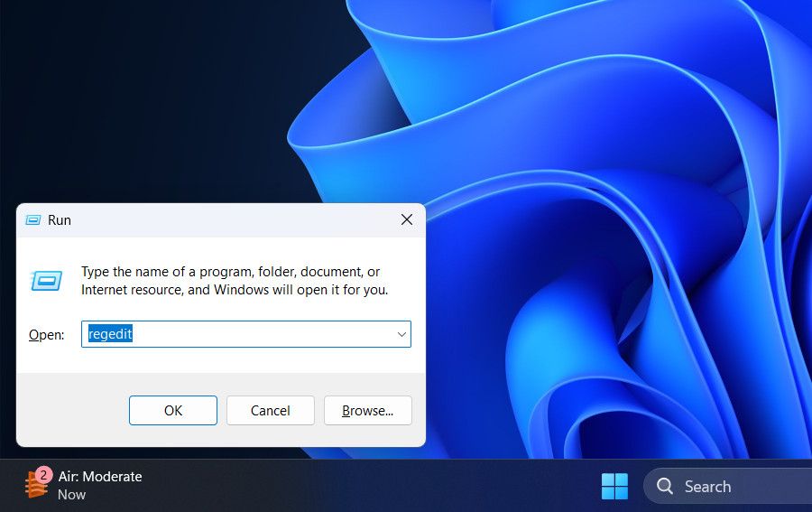The image size is (812, 512).
Task: Click the Search magnifier icon
Action: (x=664, y=486)
